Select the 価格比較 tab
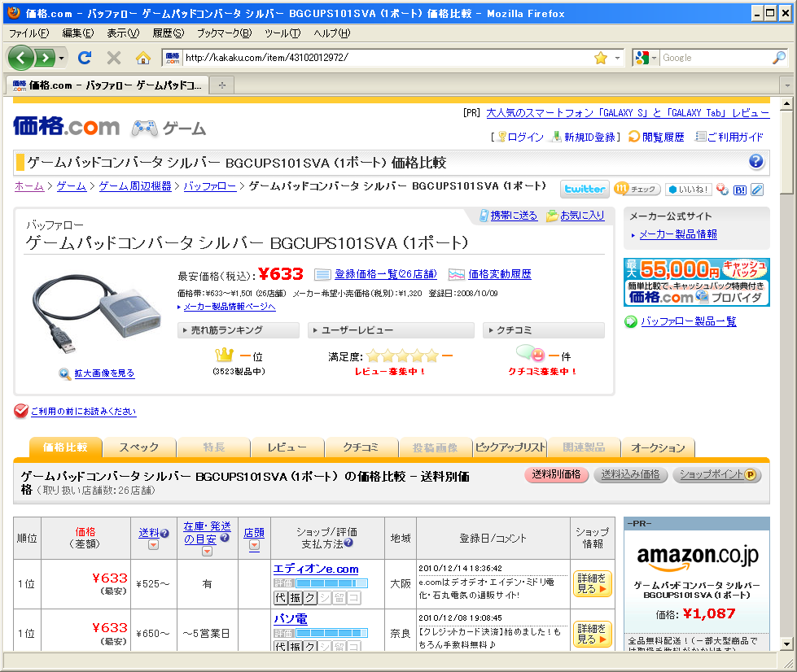Image resolution: width=797 pixels, height=672 pixels. (66, 447)
